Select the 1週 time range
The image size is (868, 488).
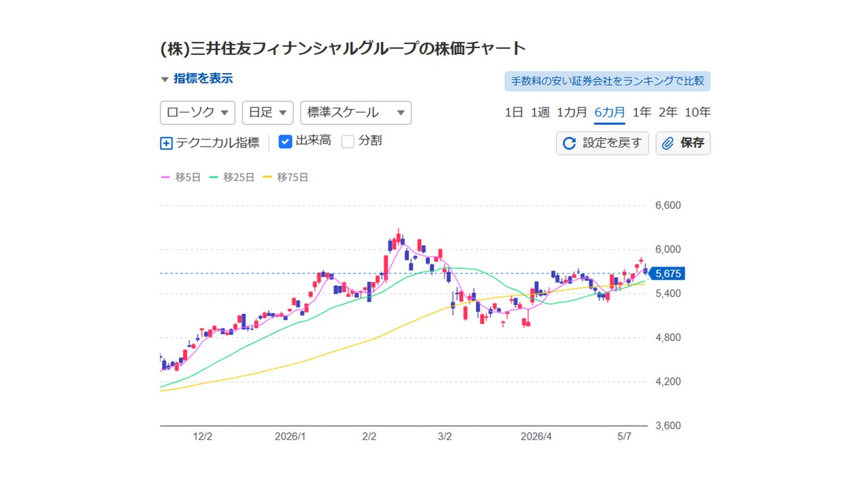(540, 113)
